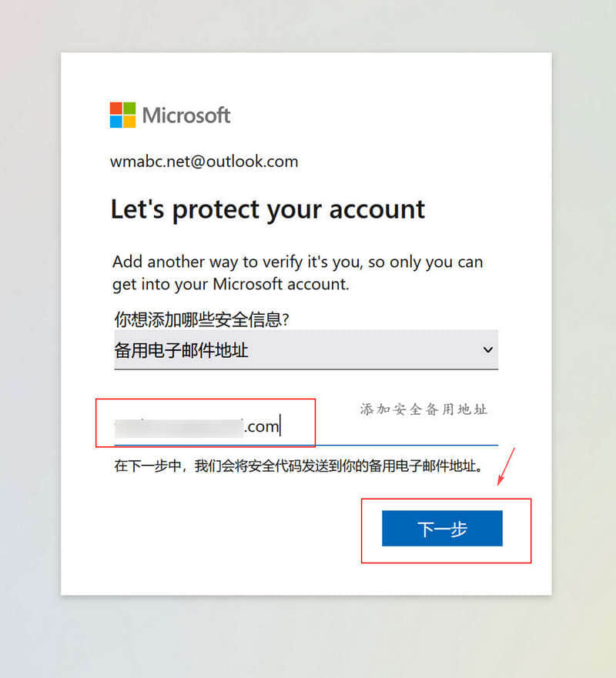The image size is (616, 678).
Task: Place cursor after .com in email field
Action: [x=281, y=426]
